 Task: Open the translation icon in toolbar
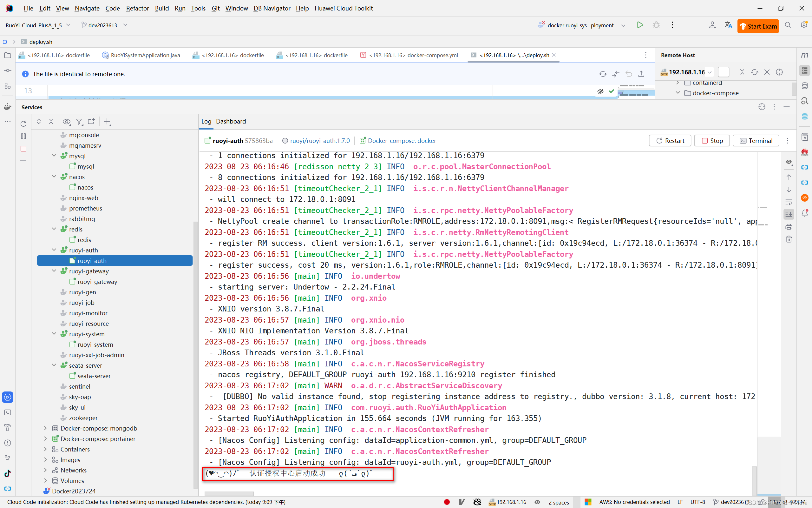tap(728, 25)
